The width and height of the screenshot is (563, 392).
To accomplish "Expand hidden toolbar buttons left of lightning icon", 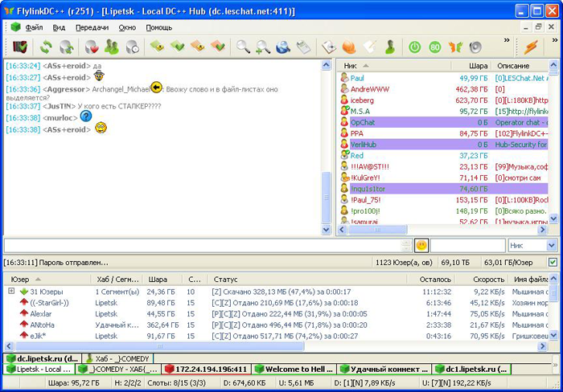I will pos(507,40).
